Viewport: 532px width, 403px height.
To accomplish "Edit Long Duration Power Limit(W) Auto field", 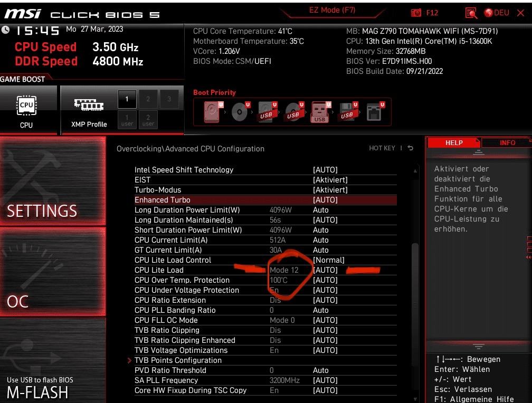I will pos(321,209).
